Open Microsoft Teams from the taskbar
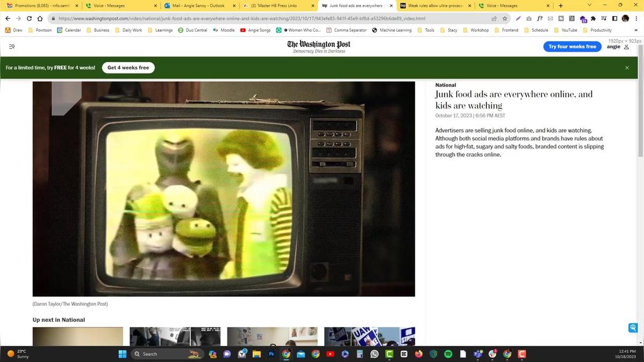 coord(478,354)
